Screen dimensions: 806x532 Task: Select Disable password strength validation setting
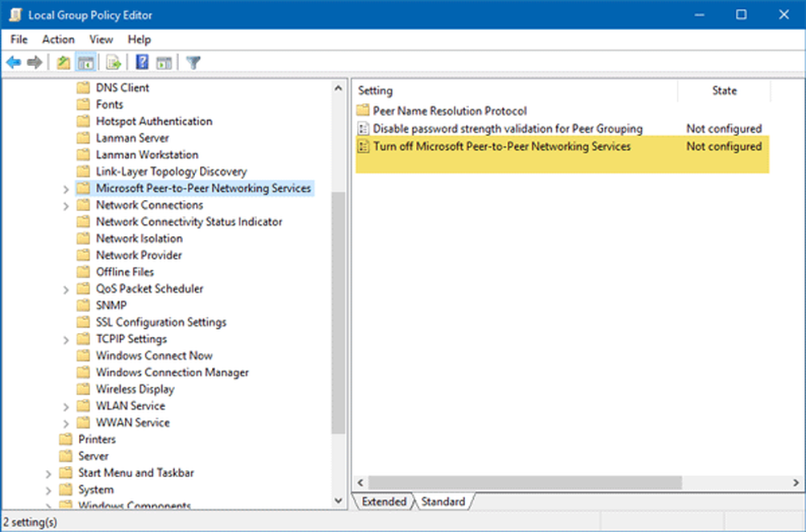pyautogui.click(x=507, y=129)
